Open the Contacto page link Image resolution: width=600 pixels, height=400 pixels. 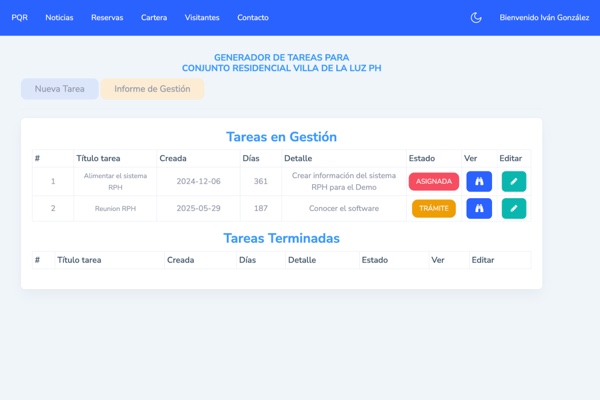click(252, 18)
